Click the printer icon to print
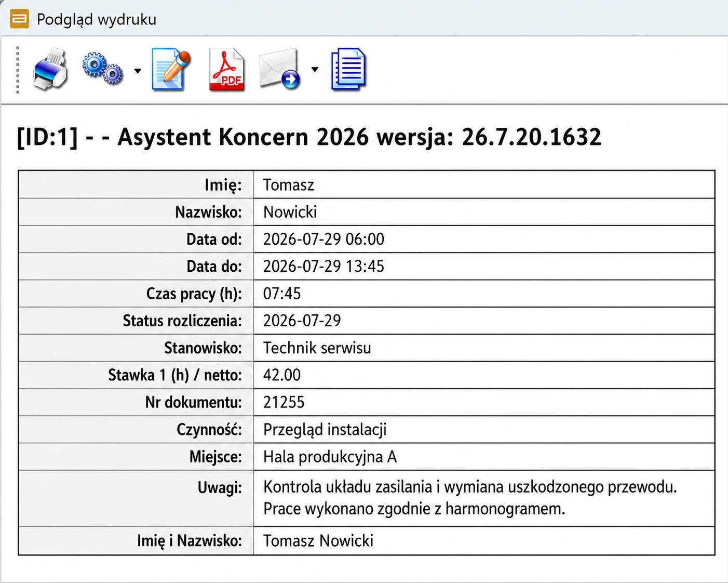Image resolution: width=728 pixels, height=583 pixels. coord(50,69)
